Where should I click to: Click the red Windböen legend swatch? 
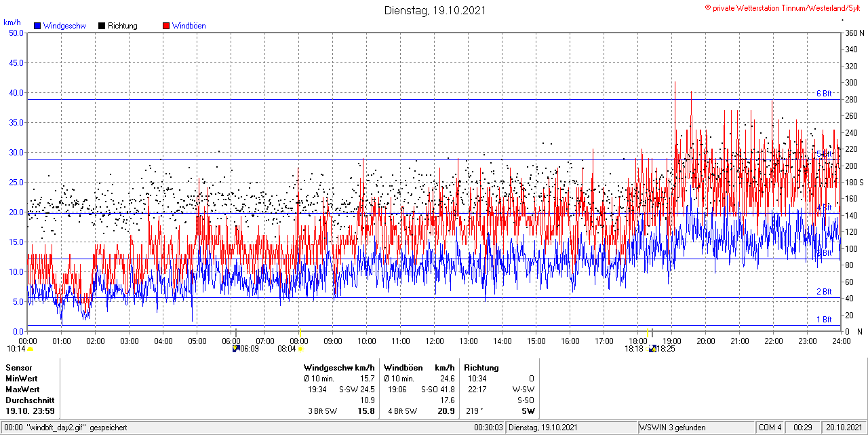(165, 26)
